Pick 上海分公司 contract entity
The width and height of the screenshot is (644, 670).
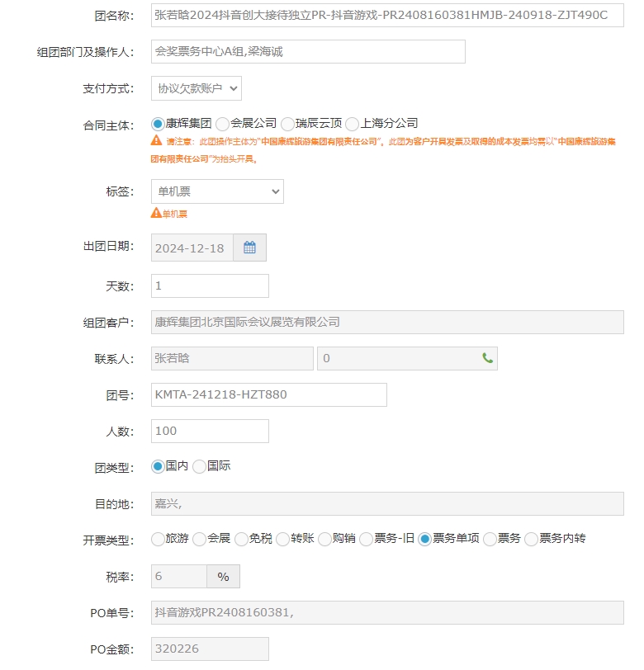point(353,124)
